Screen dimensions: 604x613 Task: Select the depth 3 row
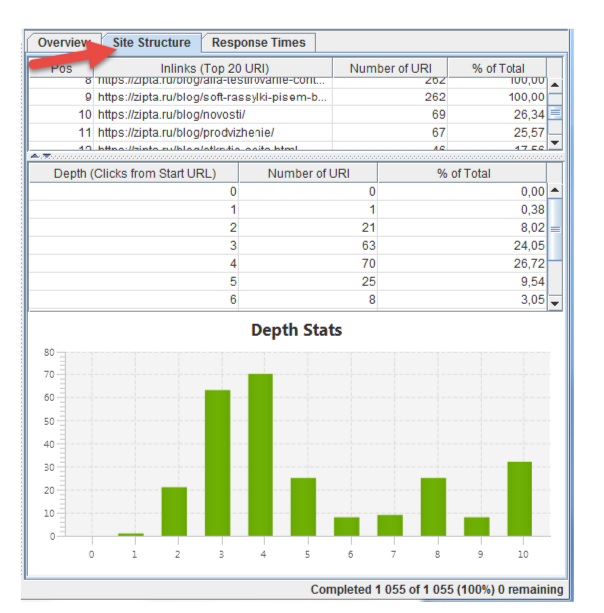288,246
